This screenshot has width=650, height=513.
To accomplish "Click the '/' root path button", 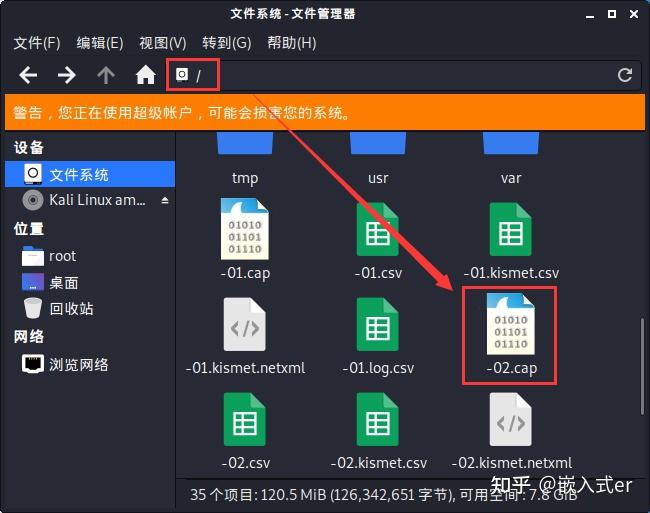I will pyautogui.click(x=193, y=75).
